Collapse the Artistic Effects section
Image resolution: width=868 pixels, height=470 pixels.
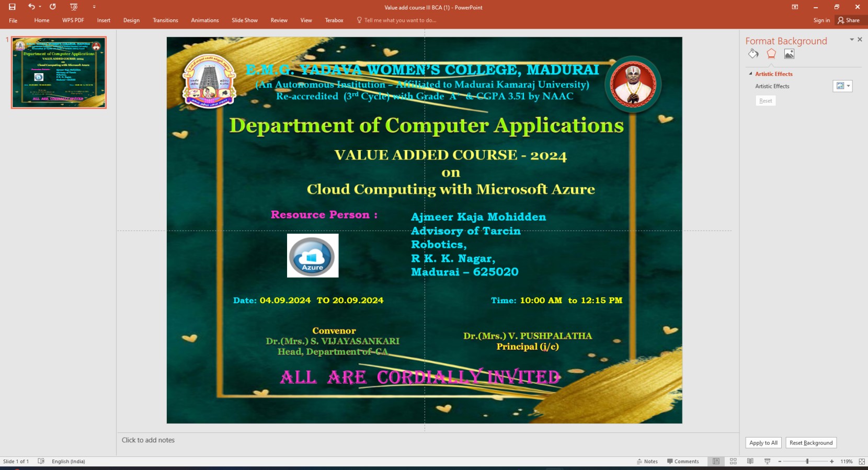(751, 74)
